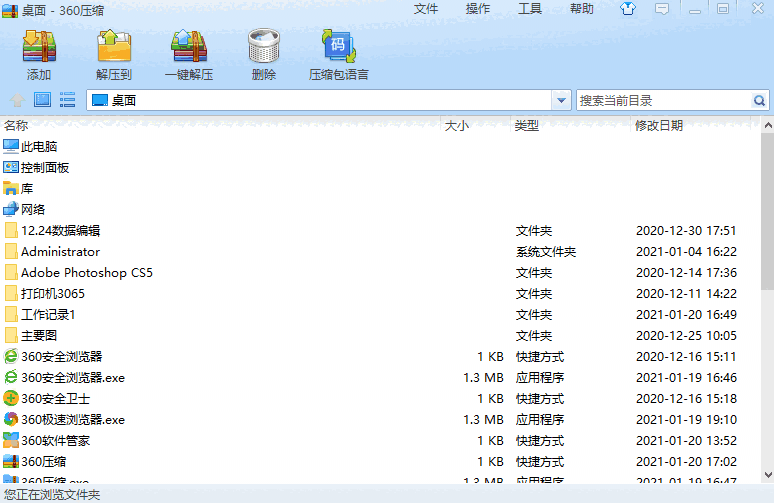Click the date 2020-12-16 15:18
The image size is (774, 503).
point(686,398)
